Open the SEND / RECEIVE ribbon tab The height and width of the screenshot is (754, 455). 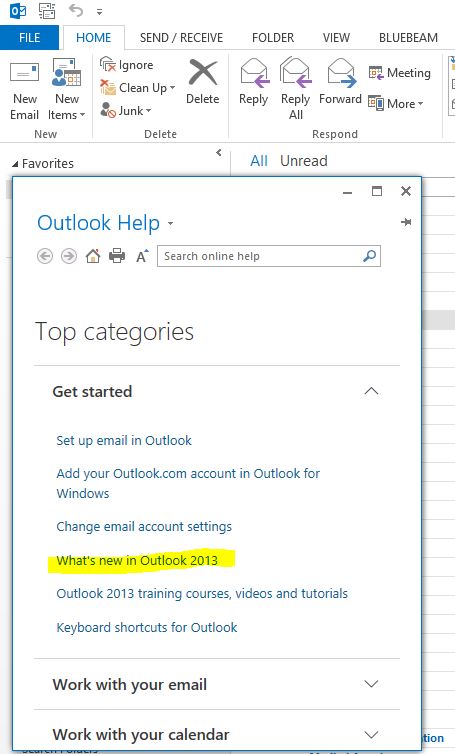[181, 38]
